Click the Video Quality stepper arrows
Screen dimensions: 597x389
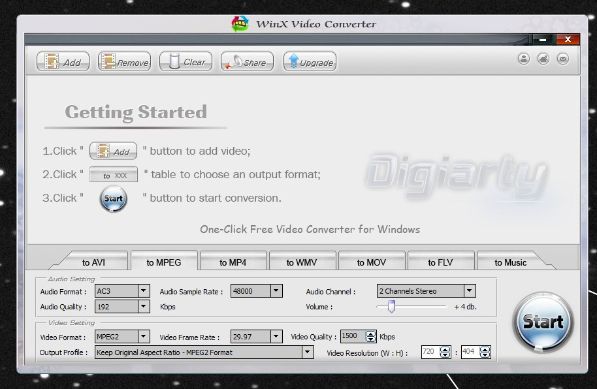[370, 336]
